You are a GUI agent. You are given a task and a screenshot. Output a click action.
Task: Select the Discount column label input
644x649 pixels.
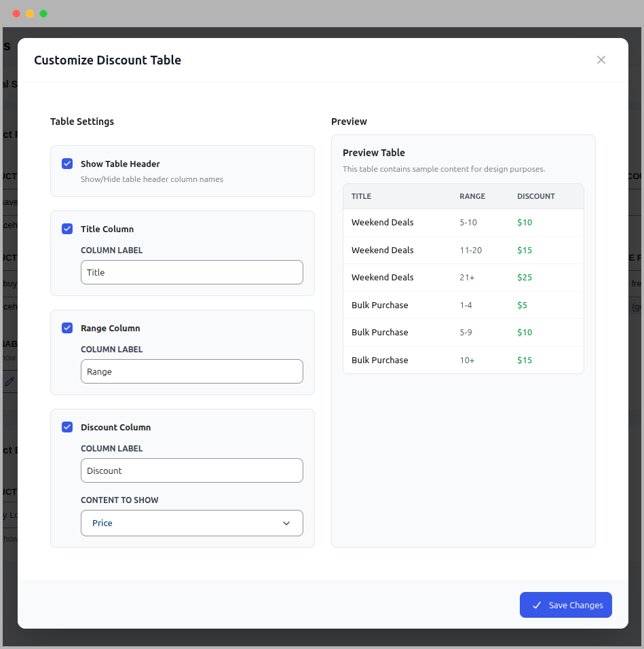click(191, 470)
